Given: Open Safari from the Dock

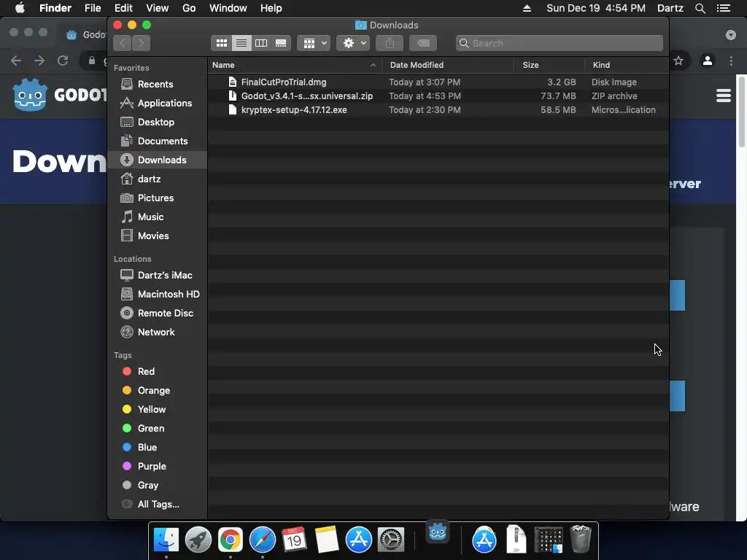Looking at the screenshot, I should pos(263,540).
